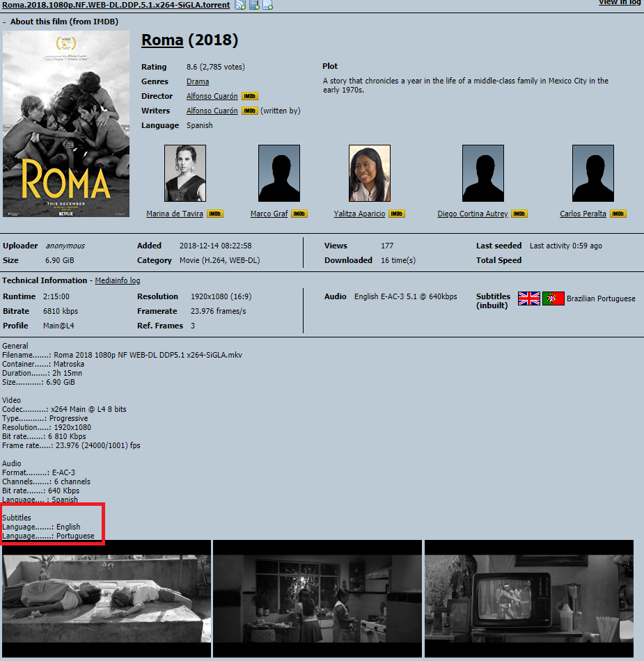Click Last activity 0:59 ago text

(x=566, y=246)
